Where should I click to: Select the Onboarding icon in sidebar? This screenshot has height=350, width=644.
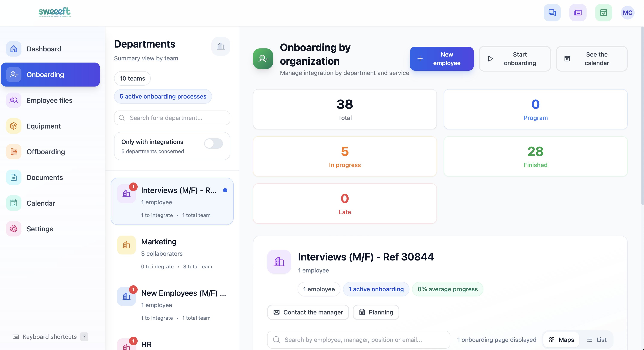[14, 75]
